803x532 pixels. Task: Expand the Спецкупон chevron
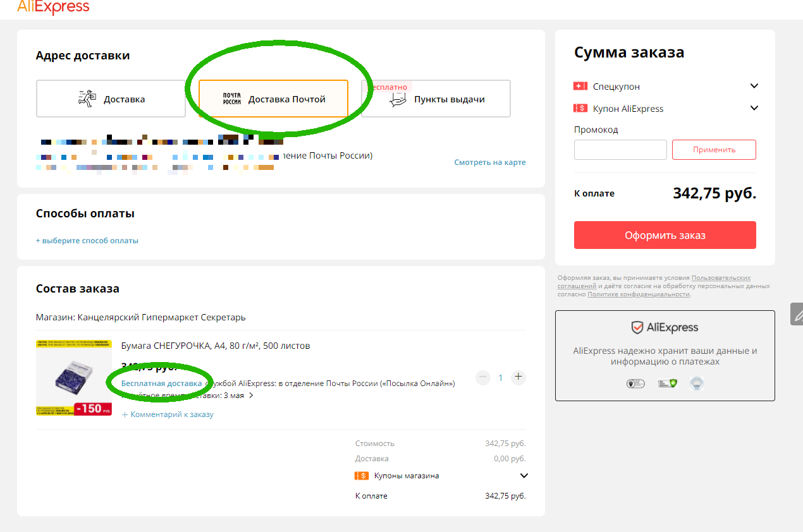754,86
